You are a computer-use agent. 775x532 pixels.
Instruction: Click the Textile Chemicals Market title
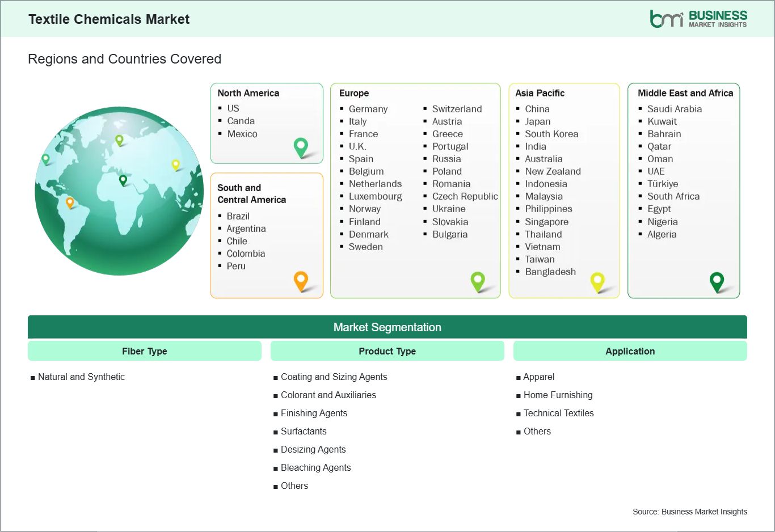(x=109, y=19)
